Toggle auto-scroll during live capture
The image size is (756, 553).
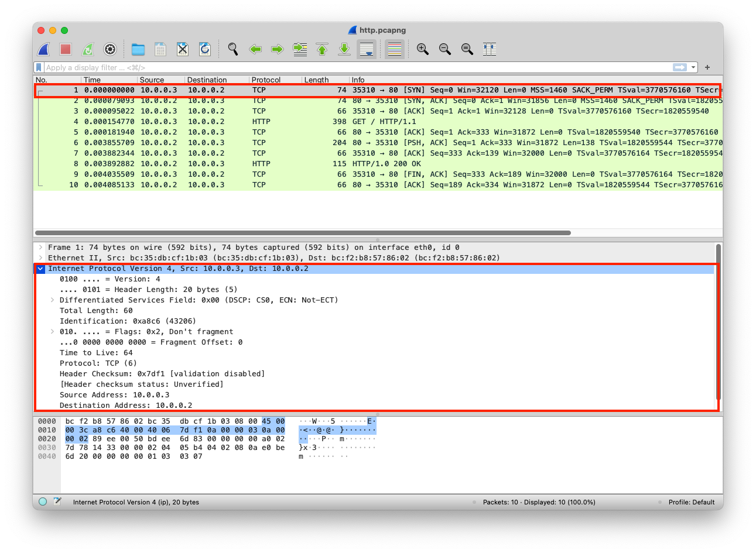(x=367, y=49)
